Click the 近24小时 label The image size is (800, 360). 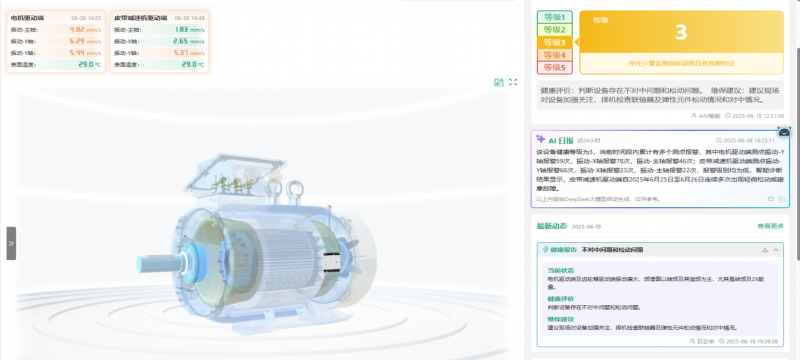(x=589, y=141)
